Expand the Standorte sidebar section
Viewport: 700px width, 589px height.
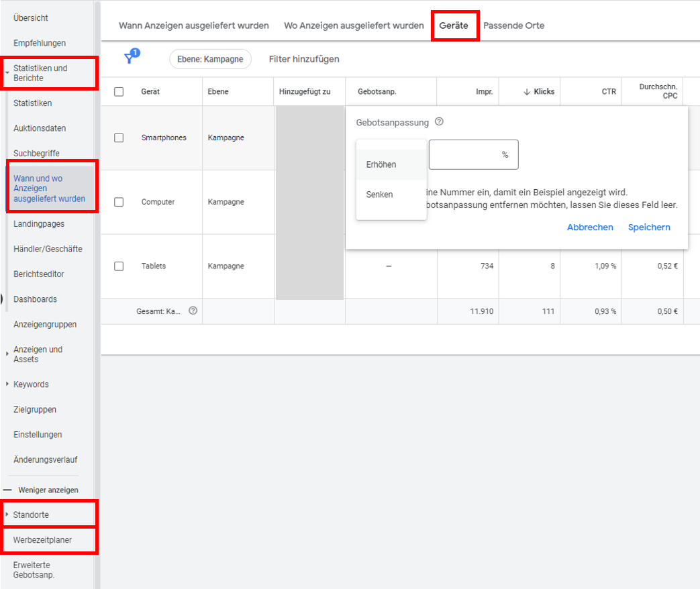7,515
